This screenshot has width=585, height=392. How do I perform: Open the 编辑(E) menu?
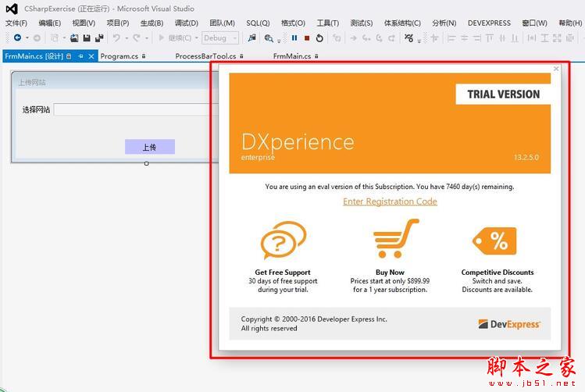[50, 23]
